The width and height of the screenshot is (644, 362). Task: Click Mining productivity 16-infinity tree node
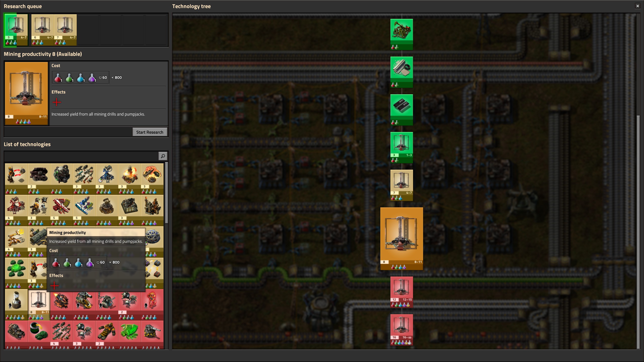[x=401, y=329]
